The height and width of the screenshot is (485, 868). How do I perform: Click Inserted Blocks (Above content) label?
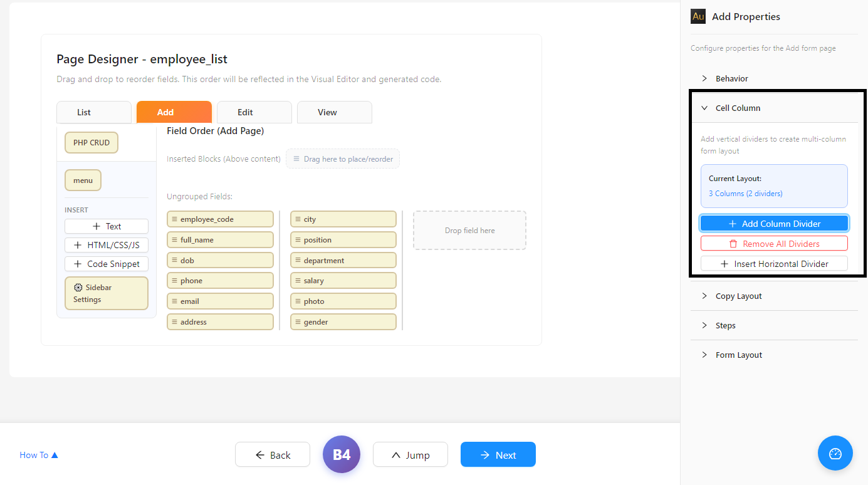tap(224, 159)
